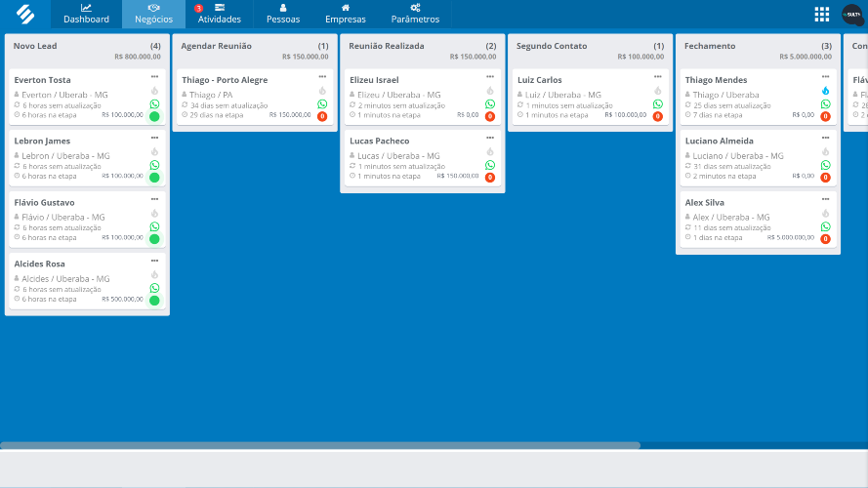
Task: Open the three-dot menu on Alex Silva card
Action: [x=825, y=199]
